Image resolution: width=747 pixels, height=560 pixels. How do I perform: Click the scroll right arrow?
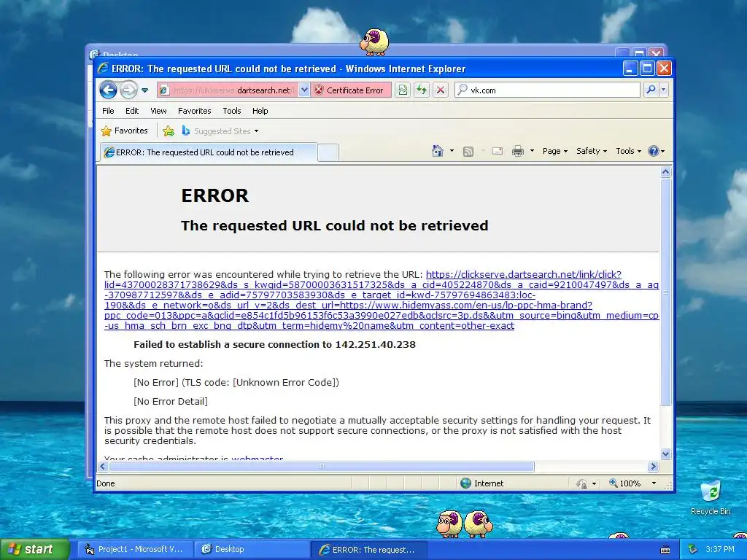point(653,466)
